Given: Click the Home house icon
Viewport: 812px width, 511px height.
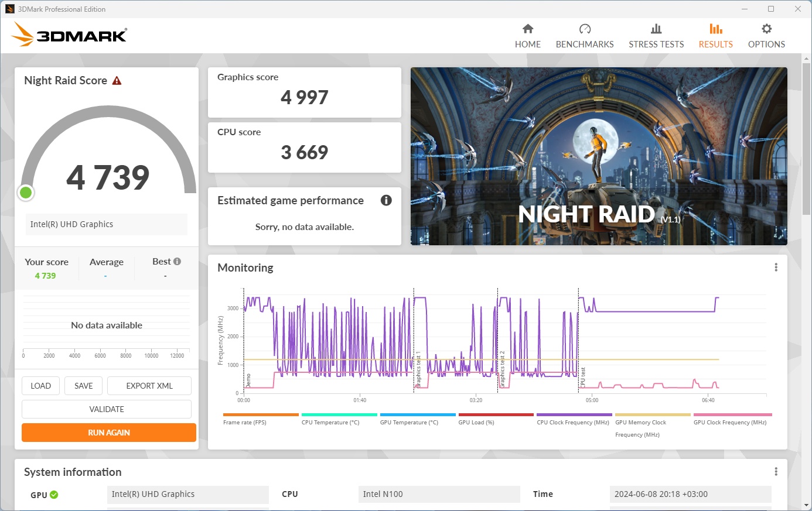Looking at the screenshot, I should (528, 29).
